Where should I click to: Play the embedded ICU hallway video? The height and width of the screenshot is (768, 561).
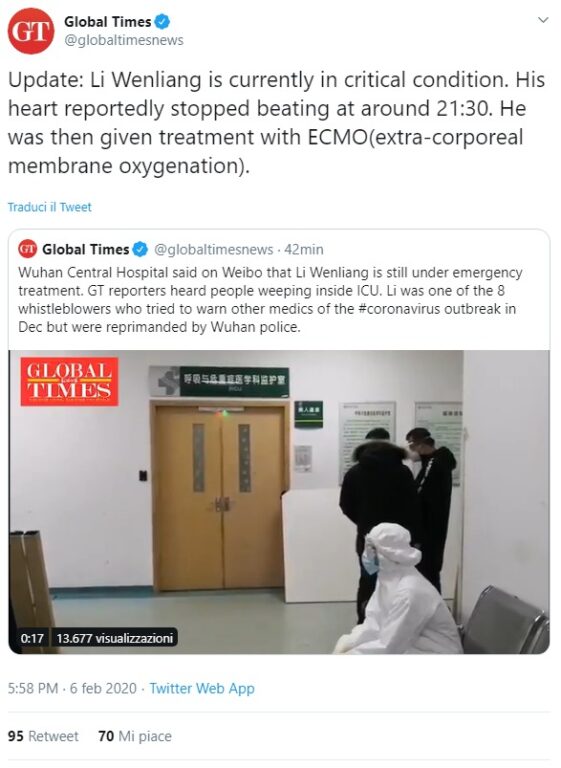click(x=279, y=502)
